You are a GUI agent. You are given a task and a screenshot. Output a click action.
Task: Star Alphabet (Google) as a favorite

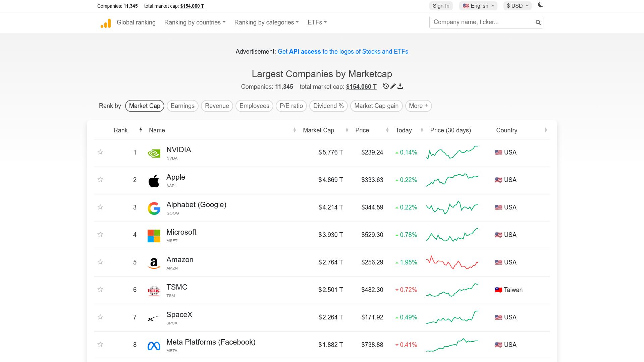(x=100, y=207)
